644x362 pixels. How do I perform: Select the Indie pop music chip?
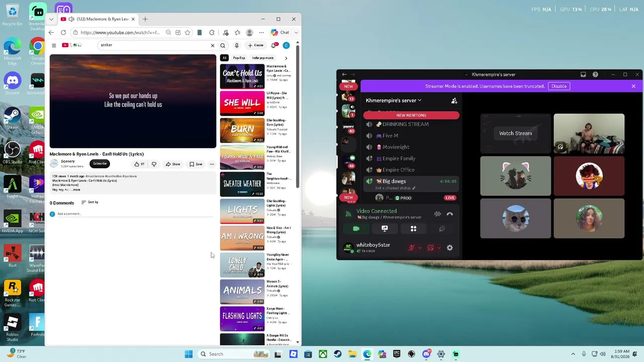[x=263, y=58]
